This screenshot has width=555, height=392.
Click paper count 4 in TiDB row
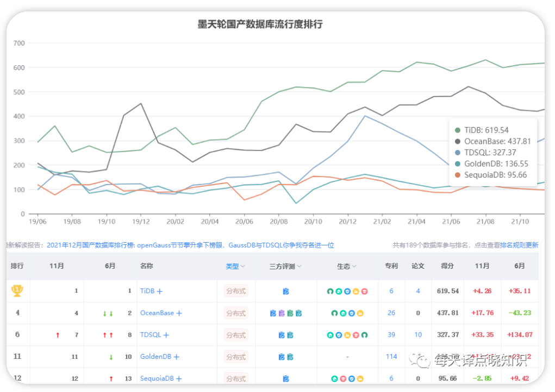click(418, 291)
